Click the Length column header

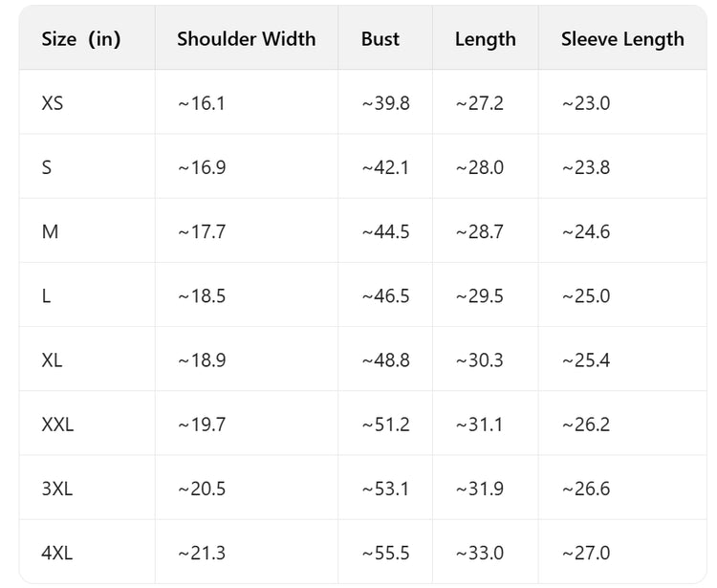(485, 39)
